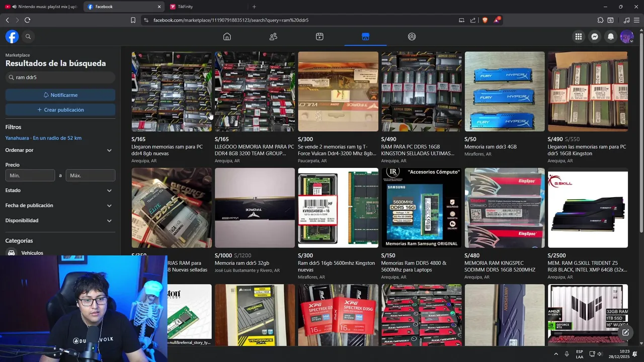This screenshot has height=362, width=644.
Task: Open the Brave Rewards triangle icon
Action: 497,20
